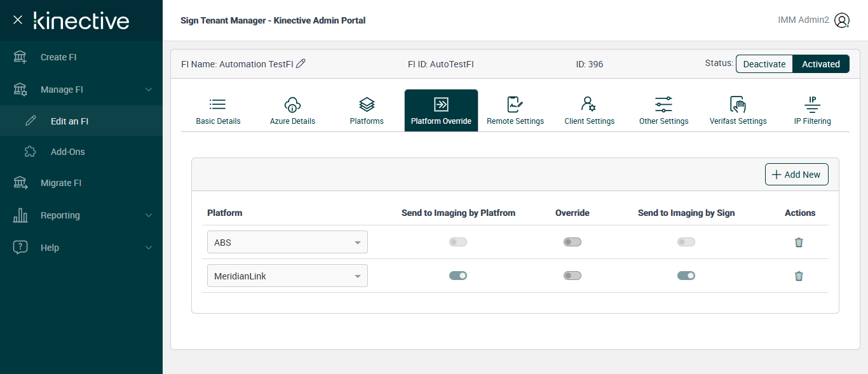The width and height of the screenshot is (868, 374).
Task: Open the IP Filtering icon tab
Action: click(812, 105)
